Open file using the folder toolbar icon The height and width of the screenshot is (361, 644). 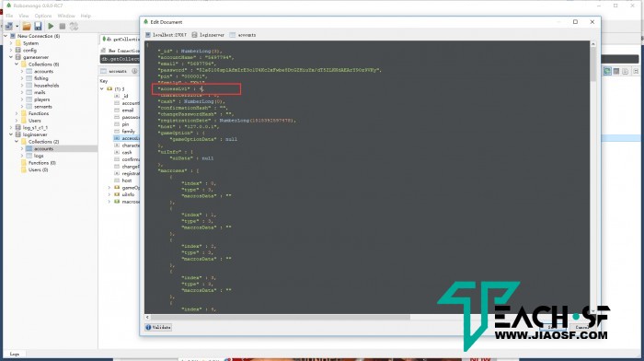[27, 27]
